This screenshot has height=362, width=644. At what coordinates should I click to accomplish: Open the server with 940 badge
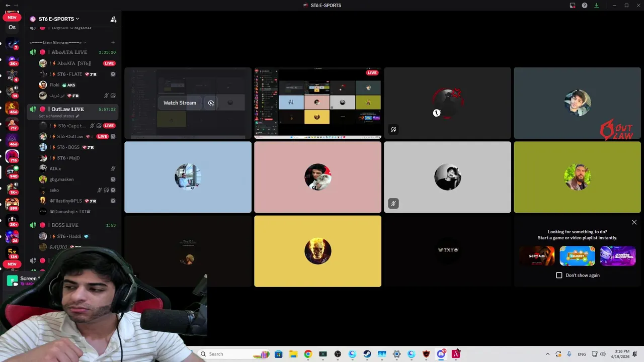point(12,172)
